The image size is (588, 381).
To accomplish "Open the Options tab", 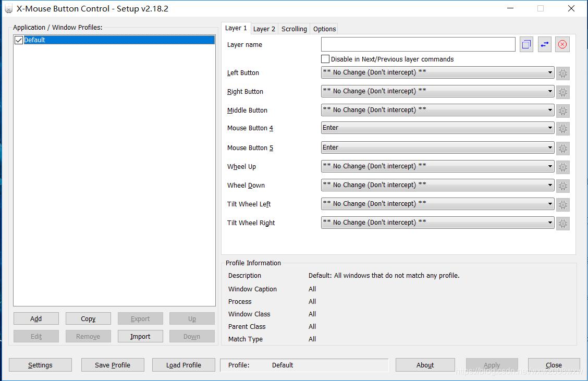I will (324, 29).
